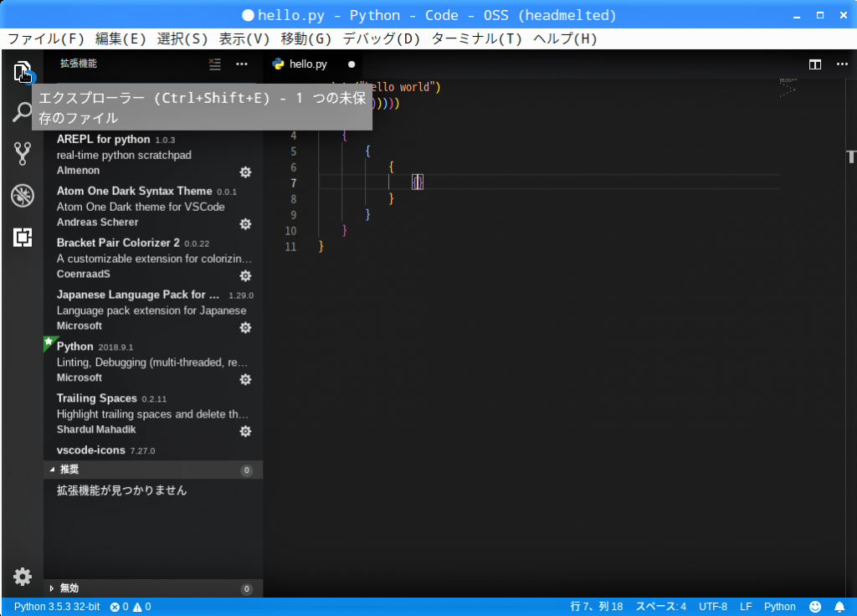Image resolution: width=857 pixels, height=616 pixels.
Task: Open the デバッグ(D) menu
Action: tap(382, 38)
